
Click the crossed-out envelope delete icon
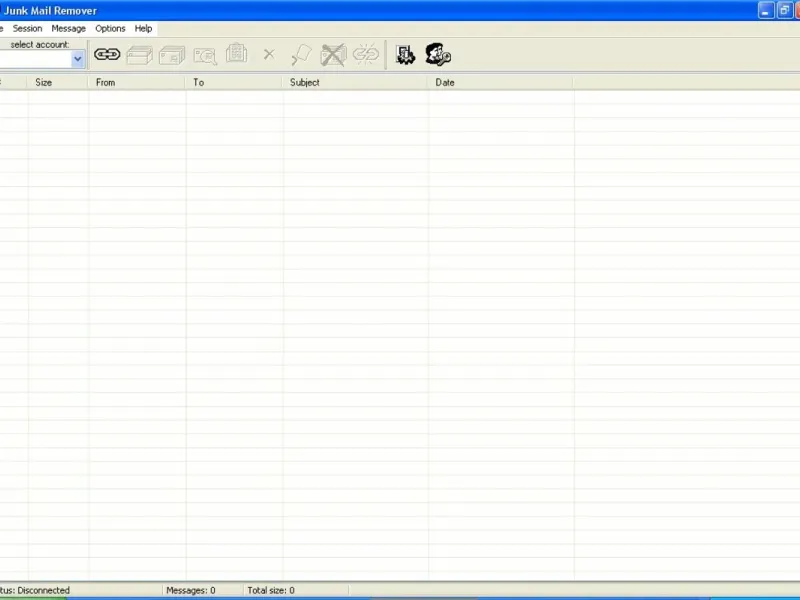(333, 55)
